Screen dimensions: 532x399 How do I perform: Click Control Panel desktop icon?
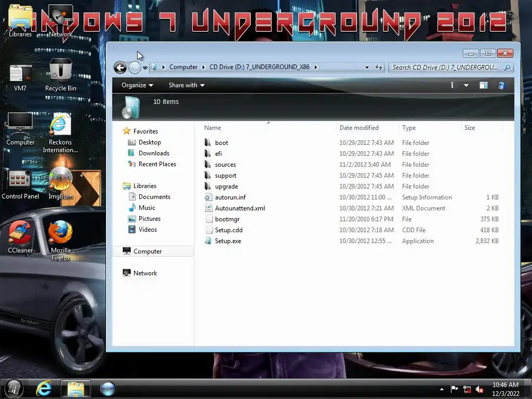click(x=20, y=185)
